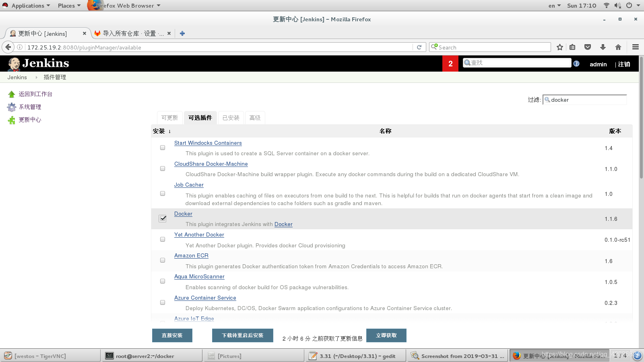Switch to the 已安装 tab

pos(231,118)
